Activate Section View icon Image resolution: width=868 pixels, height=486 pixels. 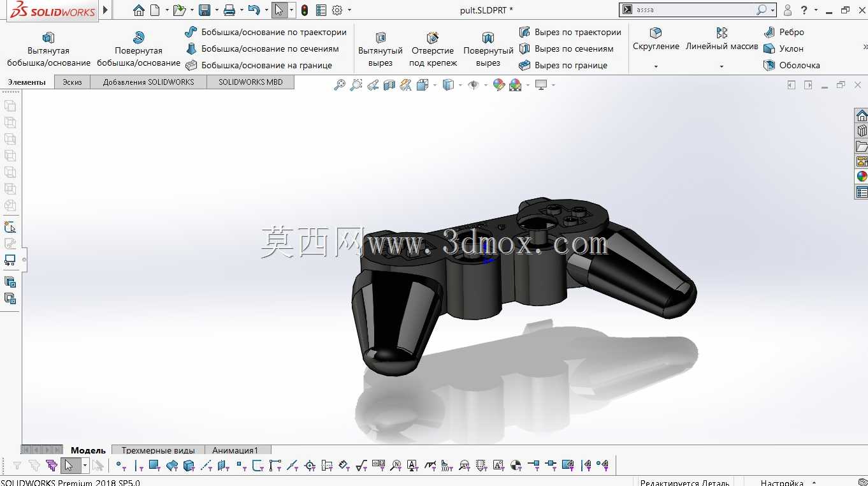tap(389, 85)
